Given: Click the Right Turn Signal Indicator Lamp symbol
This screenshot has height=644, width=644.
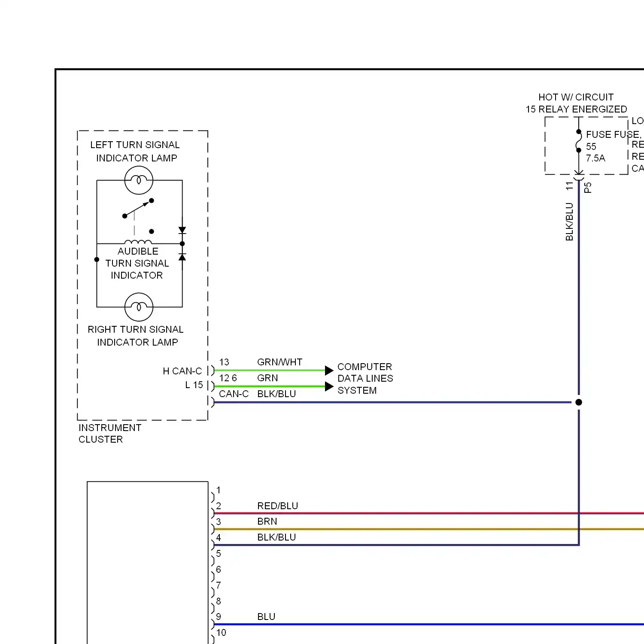Looking at the screenshot, I should click(139, 307).
